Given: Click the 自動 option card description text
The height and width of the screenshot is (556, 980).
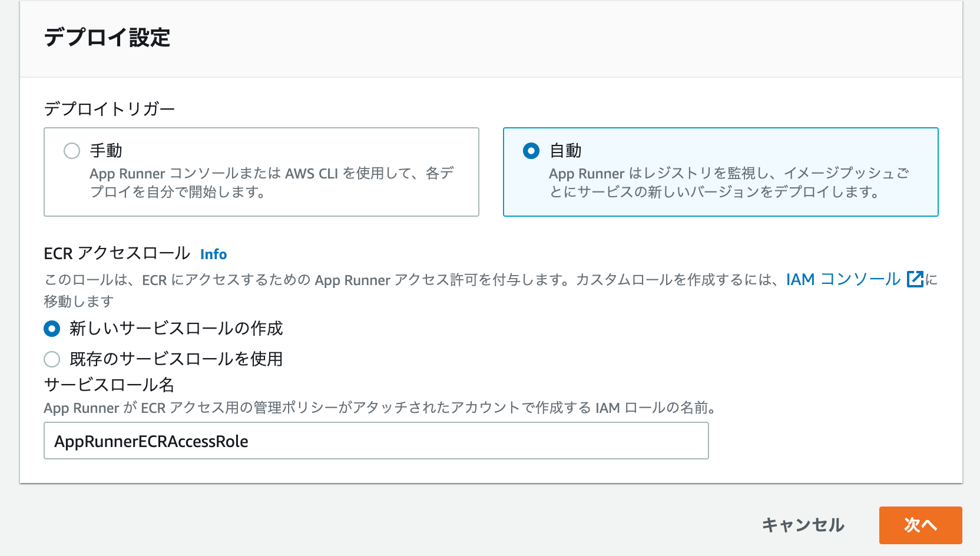Looking at the screenshot, I should pos(729,183).
